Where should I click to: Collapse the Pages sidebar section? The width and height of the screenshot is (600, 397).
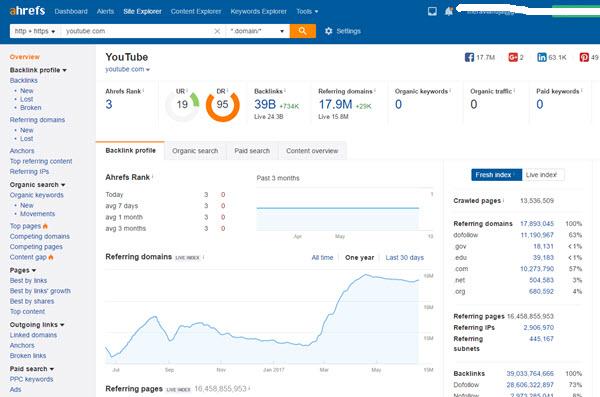pos(23,270)
